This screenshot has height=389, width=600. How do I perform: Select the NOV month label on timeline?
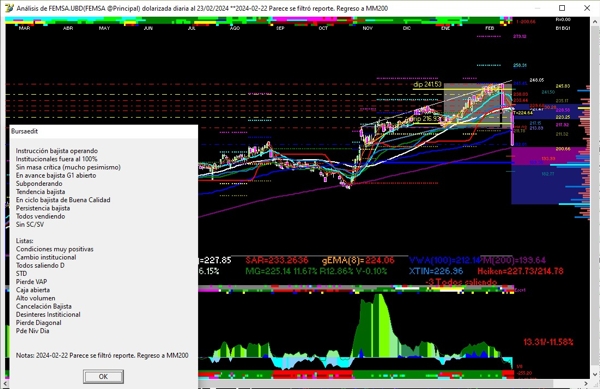(x=367, y=28)
